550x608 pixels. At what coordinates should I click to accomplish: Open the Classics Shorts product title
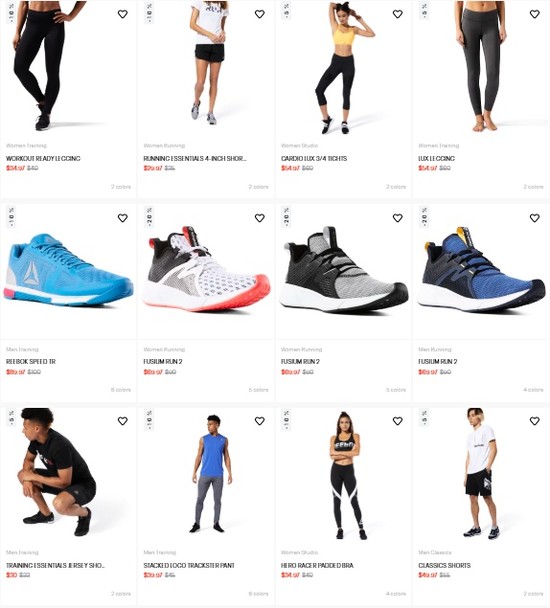tap(444, 565)
